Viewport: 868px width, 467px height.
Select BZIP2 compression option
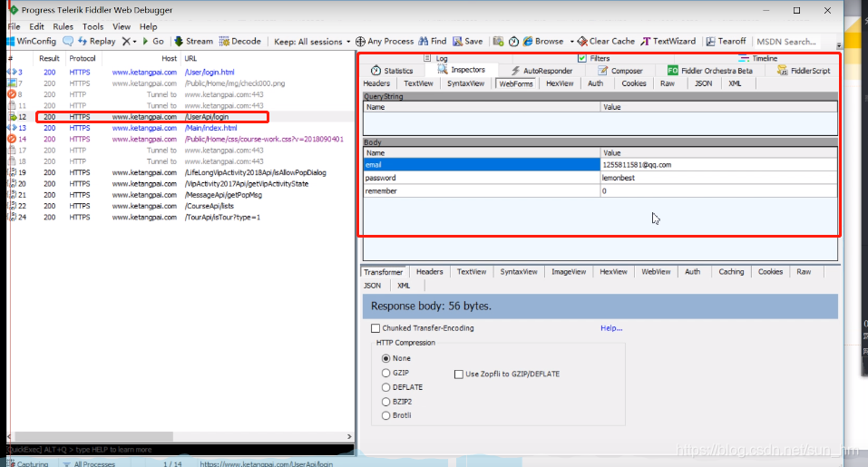[x=385, y=402]
